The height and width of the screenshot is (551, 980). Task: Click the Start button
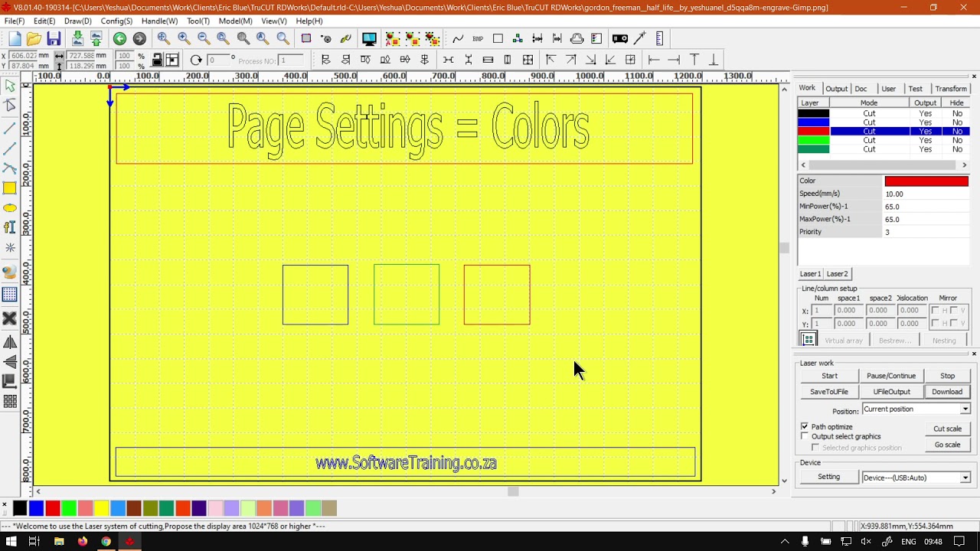pos(829,376)
